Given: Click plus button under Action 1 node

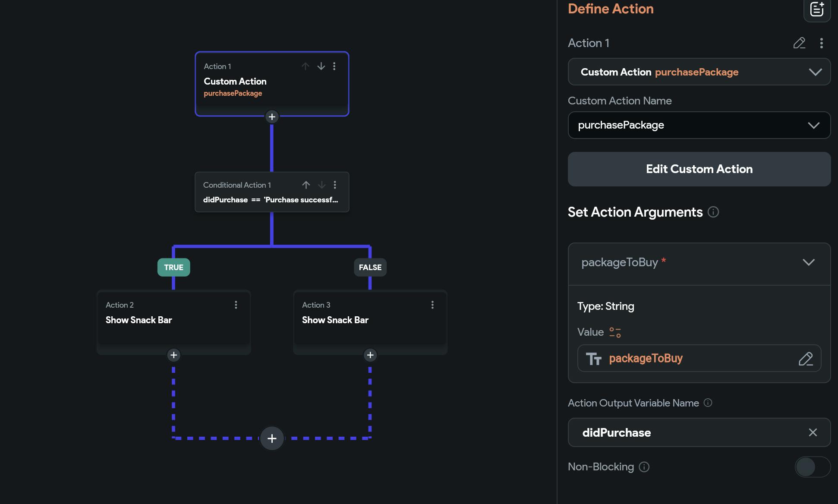Looking at the screenshot, I should [x=272, y=117].
